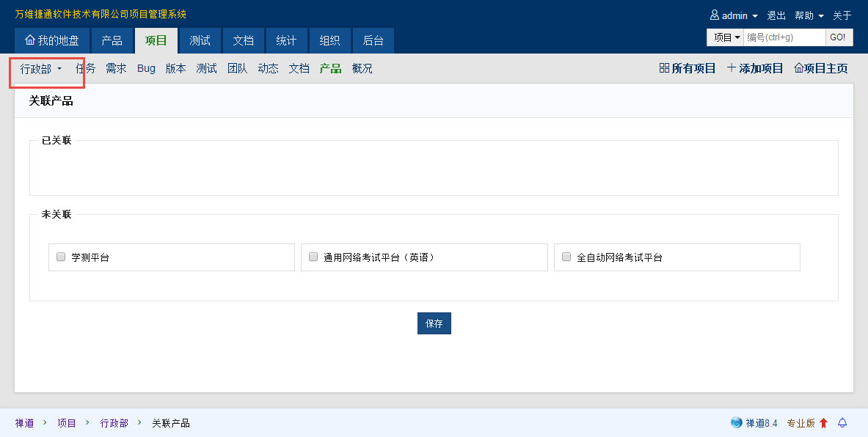Expand the 行政部 project dropdown
The height and width of the screenshot is (437, 868).
[x=41, y=69]
